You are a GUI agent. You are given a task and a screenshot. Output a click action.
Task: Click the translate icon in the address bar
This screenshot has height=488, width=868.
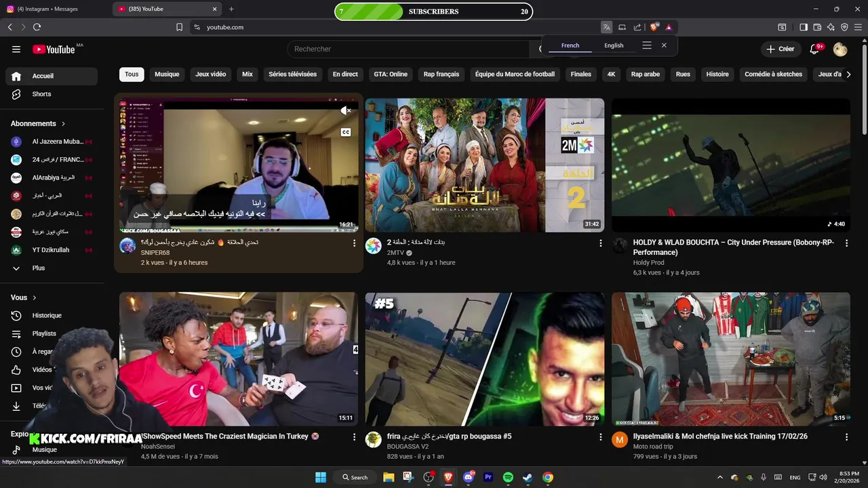(x=606, y=27)
